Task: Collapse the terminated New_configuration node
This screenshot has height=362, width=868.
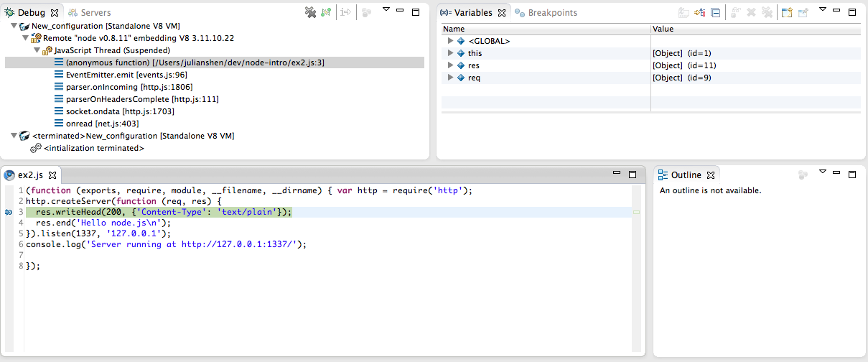Action: click(14, 136)
